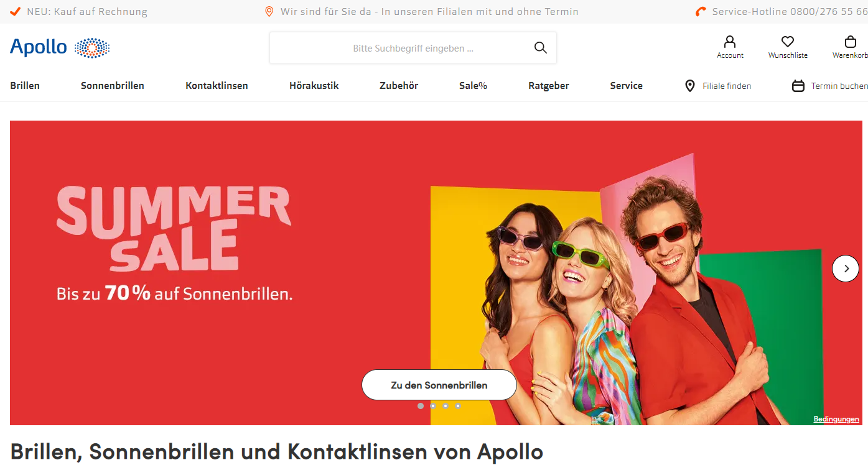The width and height of the screenshot is (868, 465).
Task: Focus the Bitte Suchbegriff eingeben search field
Action: click(x=413, y=48)
